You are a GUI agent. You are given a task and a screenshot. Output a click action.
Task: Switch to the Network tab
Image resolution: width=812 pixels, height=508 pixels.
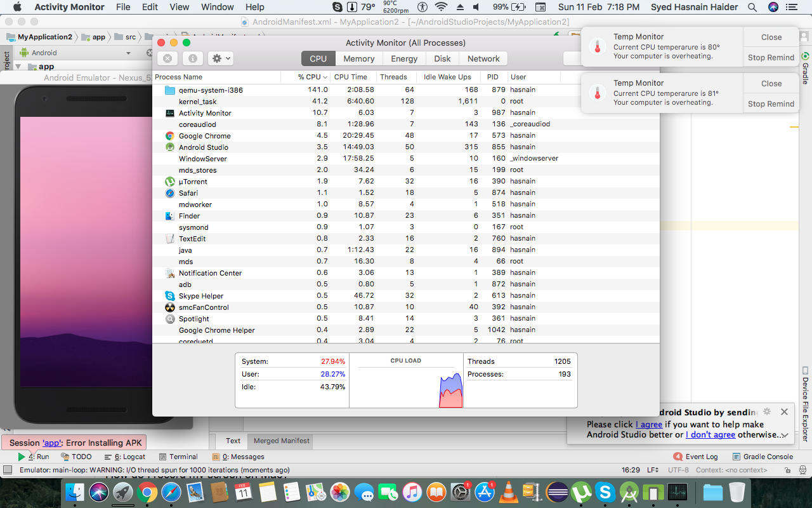483,58
